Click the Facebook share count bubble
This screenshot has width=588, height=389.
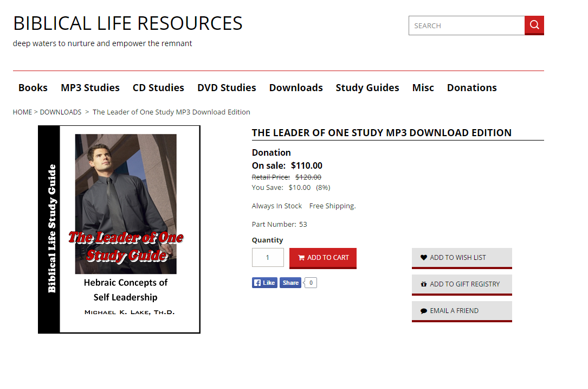pyautogui.click(x=311, y=283)
